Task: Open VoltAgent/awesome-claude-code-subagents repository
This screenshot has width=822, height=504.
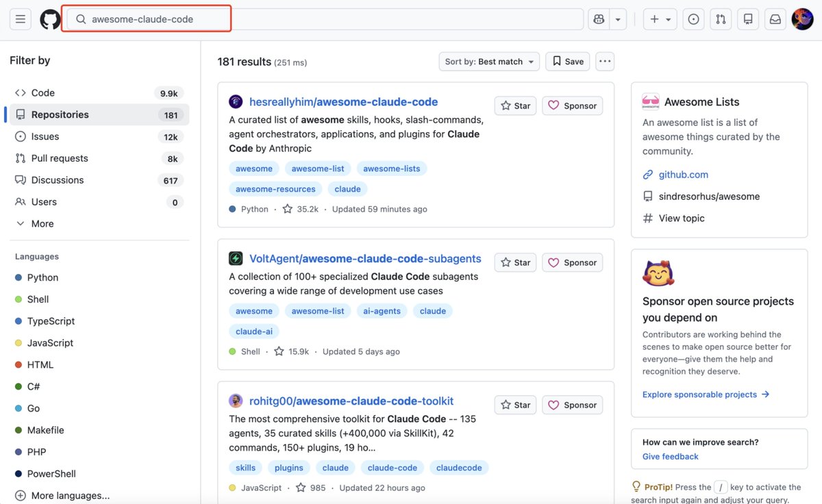Action: tap(365, 259)
